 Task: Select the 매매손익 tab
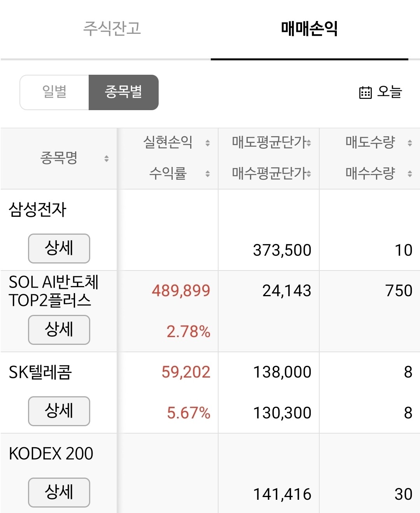(x=310, y=28)
